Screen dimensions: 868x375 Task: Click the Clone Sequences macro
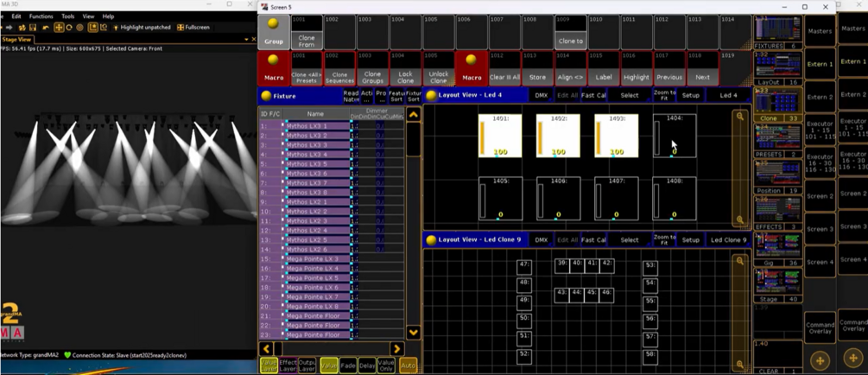click(339, 67)
